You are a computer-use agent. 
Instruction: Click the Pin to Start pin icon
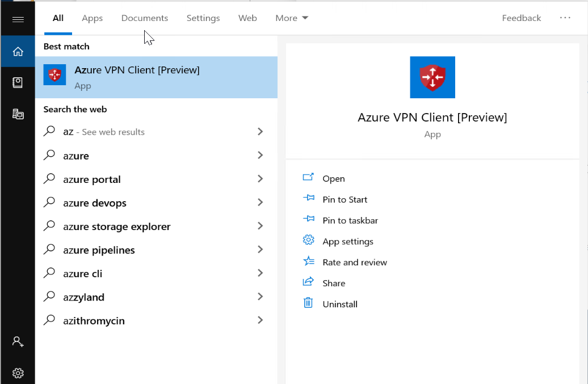308,198
